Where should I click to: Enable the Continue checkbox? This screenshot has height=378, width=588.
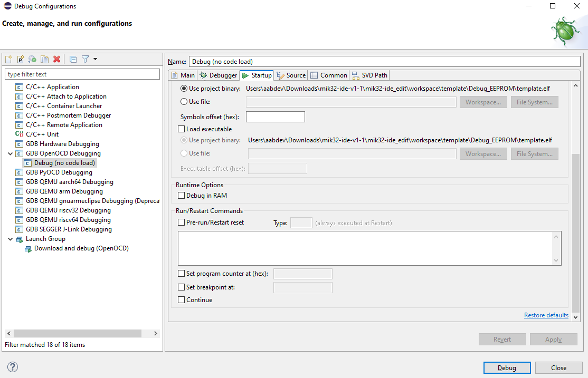(x=181, y=300)
